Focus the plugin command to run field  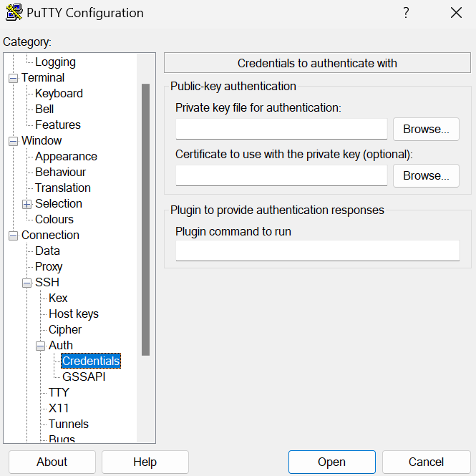click(x=318, y=251)
